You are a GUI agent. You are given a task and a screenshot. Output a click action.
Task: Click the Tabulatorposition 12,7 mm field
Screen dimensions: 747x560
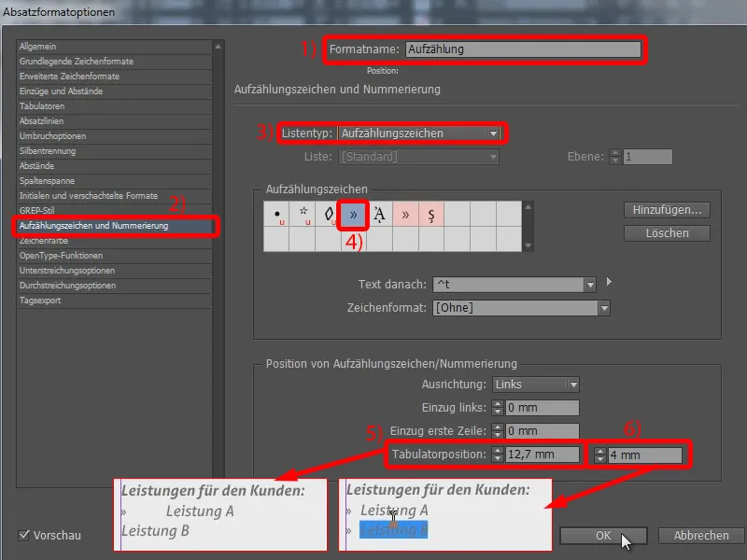[543, 455]
